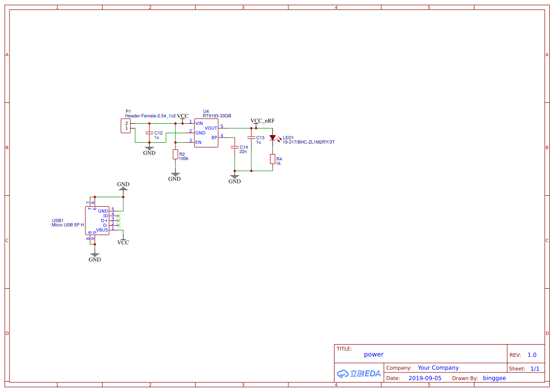
Task: Click the no-connect mark on D+ pin
Action: [x=118, y=220]
